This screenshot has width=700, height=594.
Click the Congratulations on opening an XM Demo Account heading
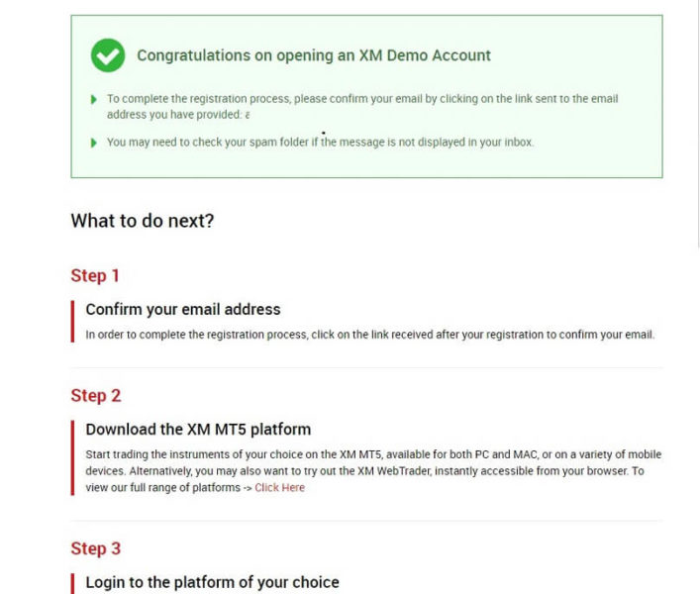pos(313,55)
